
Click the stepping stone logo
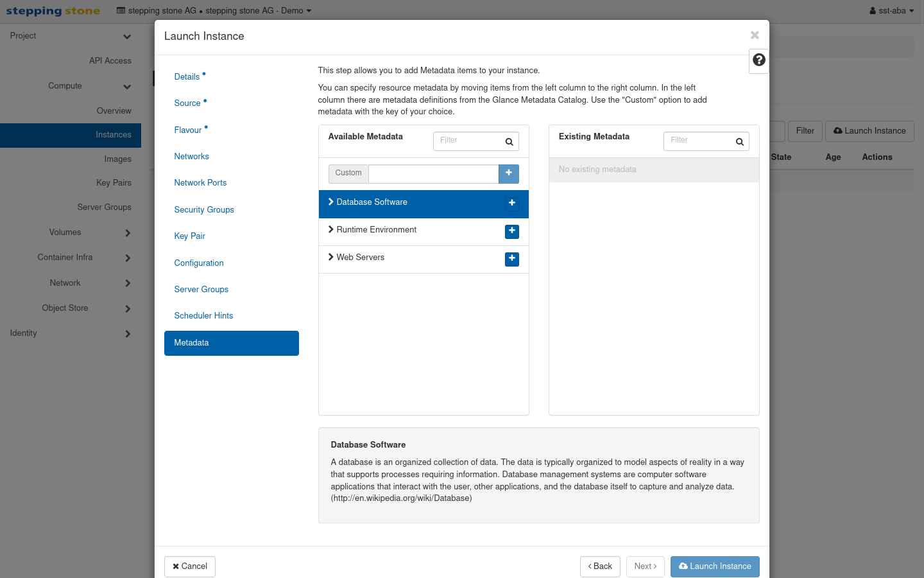(x=53, y=11)
